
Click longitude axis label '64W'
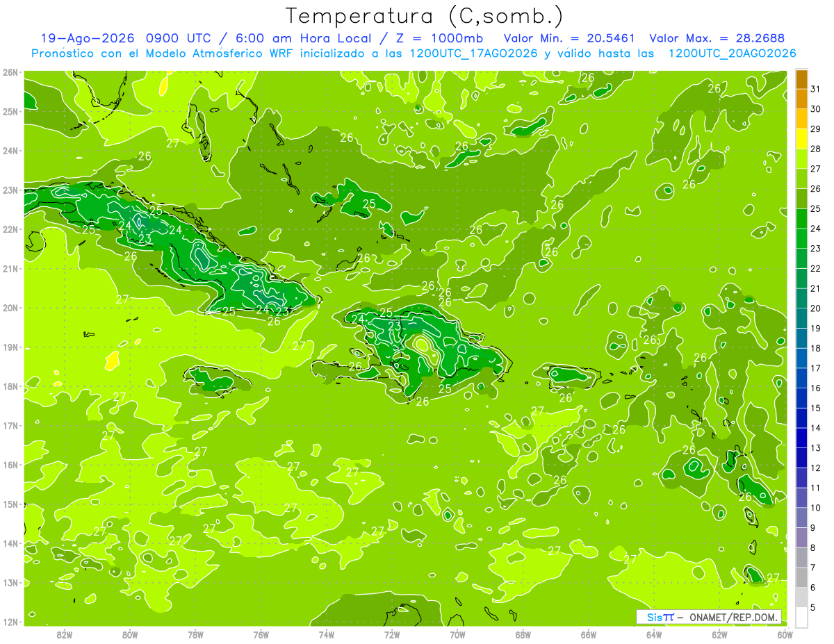tap(653, 634)
